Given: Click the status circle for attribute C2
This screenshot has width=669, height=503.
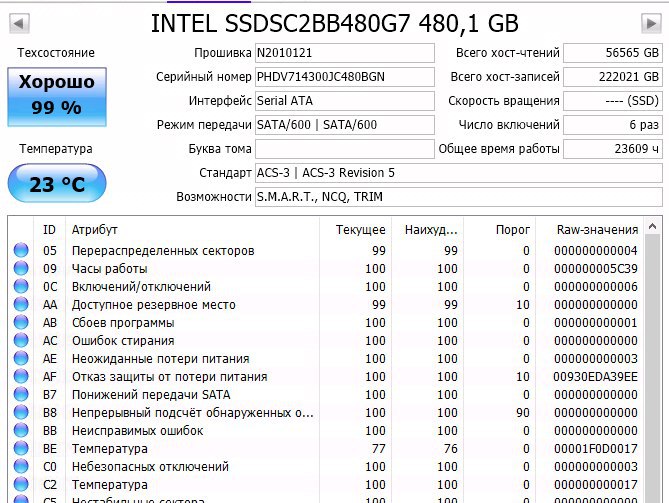Looking at the screenshot, I should coord(21,484).
